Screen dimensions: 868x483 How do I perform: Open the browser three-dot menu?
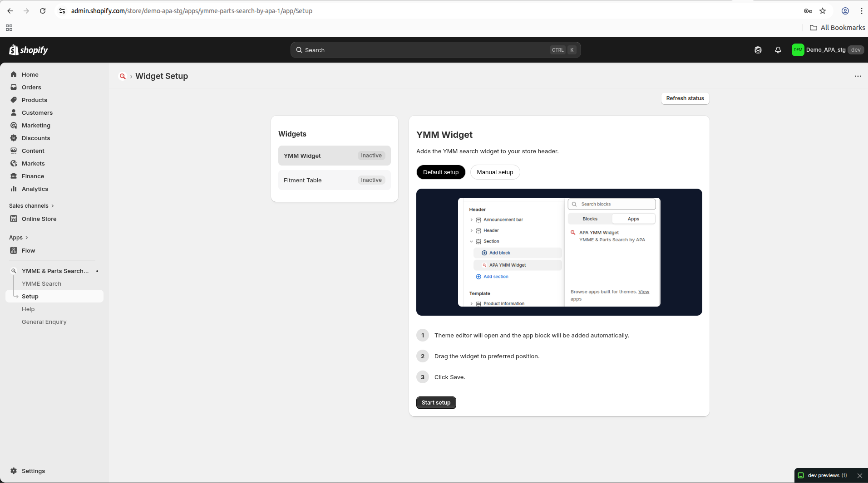point(861,11)
